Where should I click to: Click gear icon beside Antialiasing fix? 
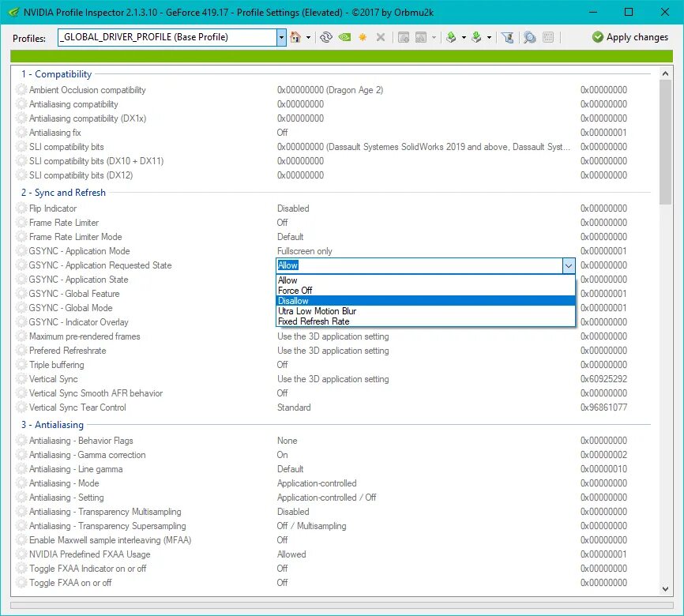click(21, 133)
